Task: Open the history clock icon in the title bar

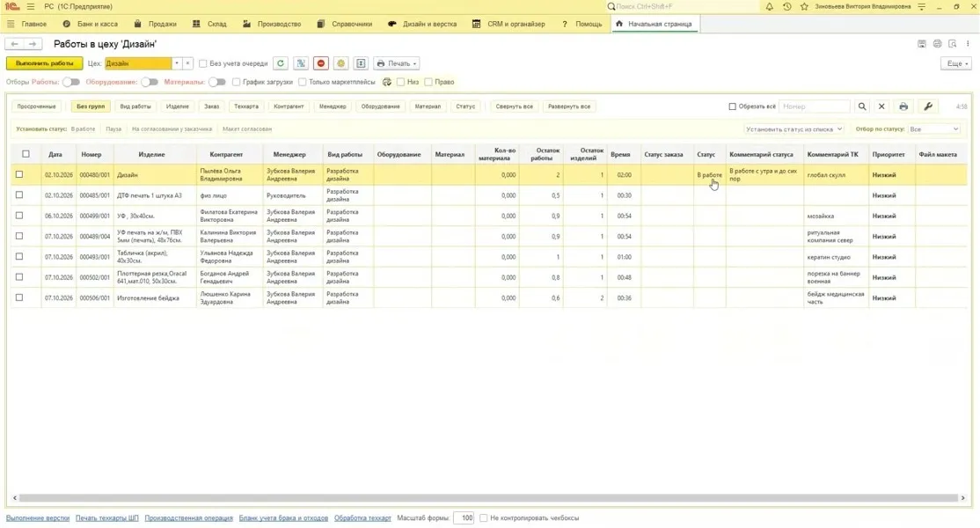Action: [786, 6]
